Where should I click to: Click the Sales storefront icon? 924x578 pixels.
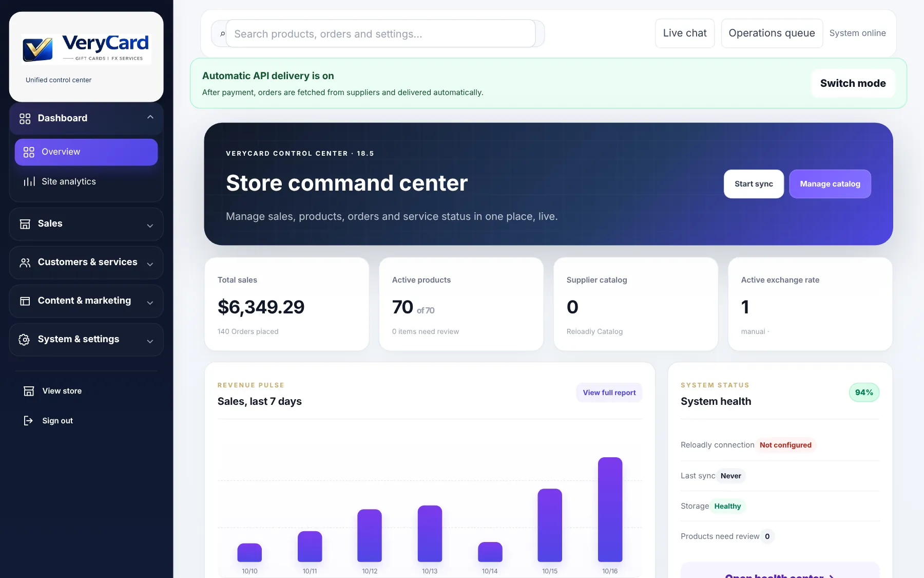coord(25,223)
